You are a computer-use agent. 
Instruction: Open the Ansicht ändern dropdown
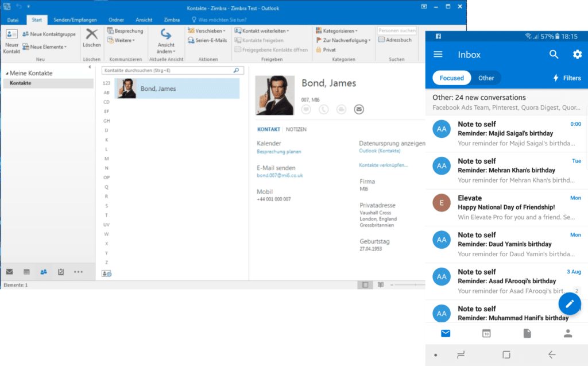tap(166, 41)
